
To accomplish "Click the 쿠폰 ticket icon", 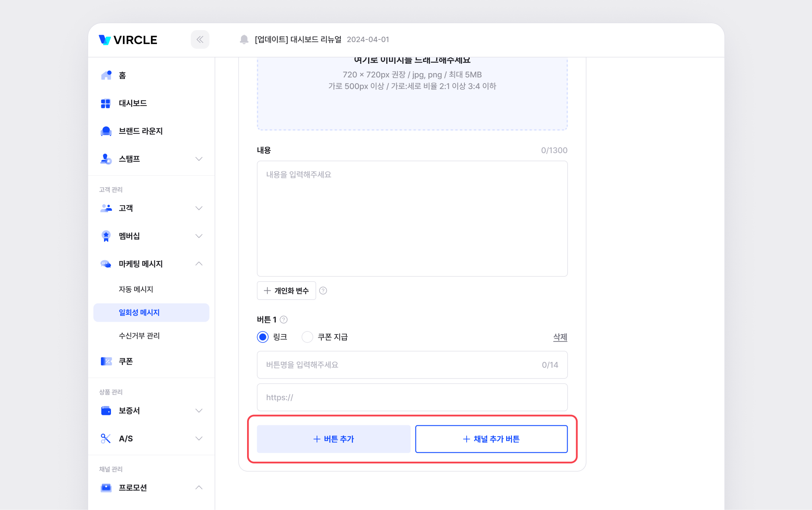I will 106,361.
